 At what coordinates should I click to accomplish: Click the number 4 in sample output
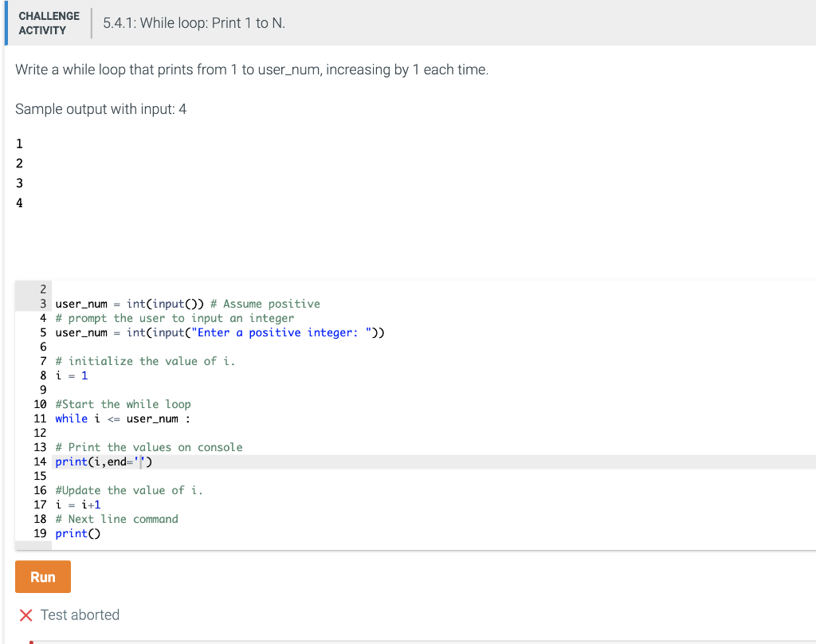click(x=19, y=203)
